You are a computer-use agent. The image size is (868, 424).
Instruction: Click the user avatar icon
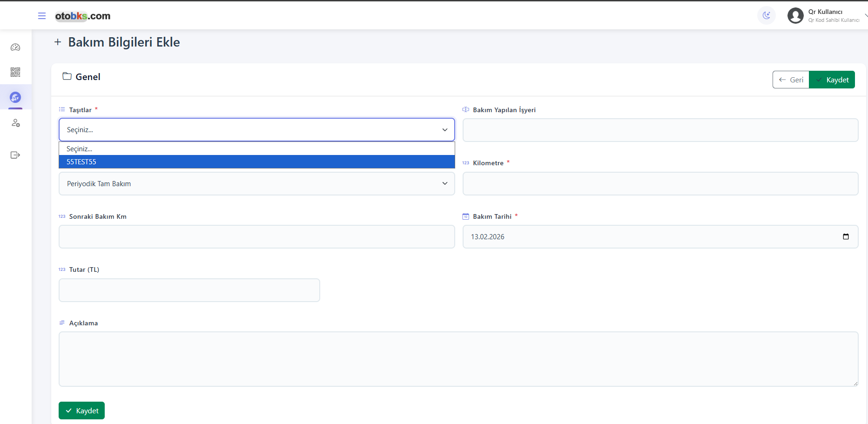coord(795,16)
